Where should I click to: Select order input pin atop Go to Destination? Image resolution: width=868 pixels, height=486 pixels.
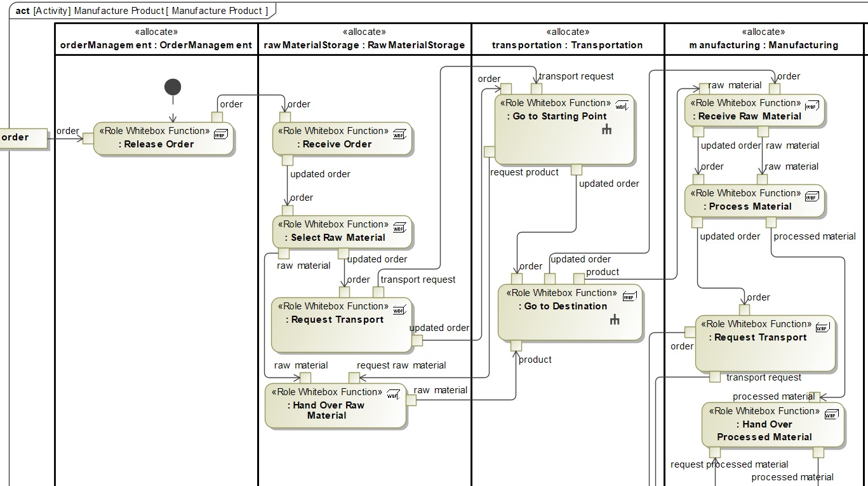pos(517,279)
